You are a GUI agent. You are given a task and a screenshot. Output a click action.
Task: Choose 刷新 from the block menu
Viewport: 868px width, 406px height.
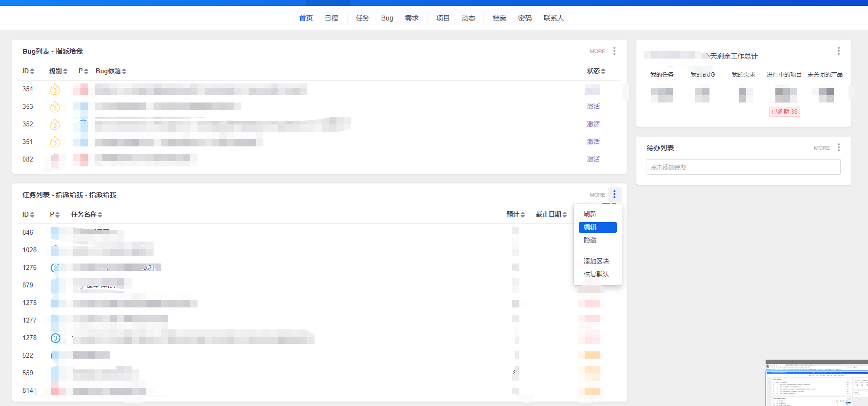pyautogui.click(x=598, y=214)
